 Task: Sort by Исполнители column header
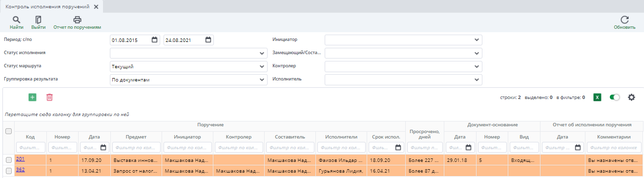point(341,137)
